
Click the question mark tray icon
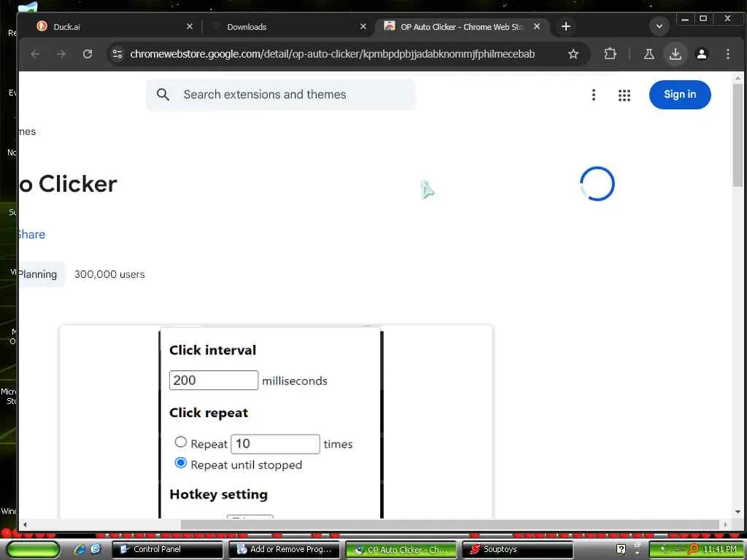click(x=621, y=549)
